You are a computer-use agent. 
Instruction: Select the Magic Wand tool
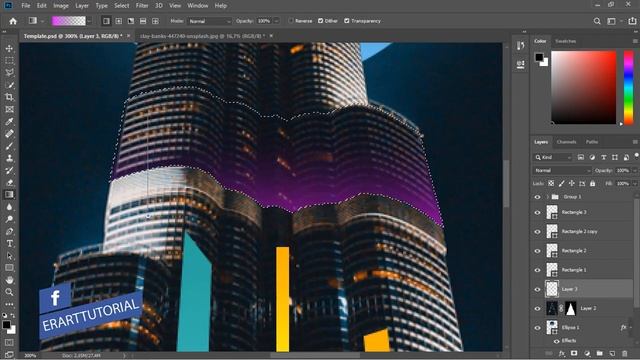(x=9, y=85)
